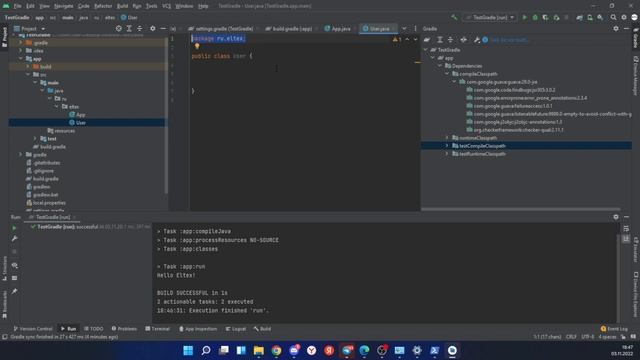Expand the test folder in Project tree

35,139
